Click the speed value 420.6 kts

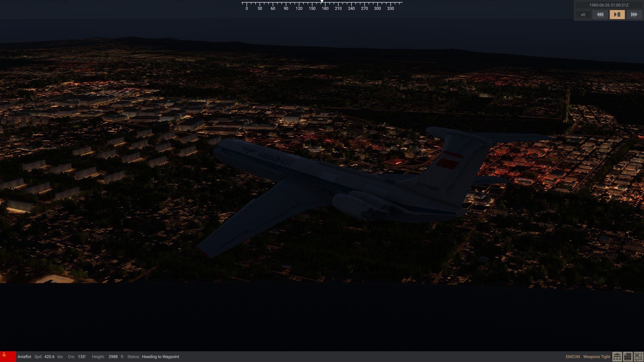pos(49,357)
